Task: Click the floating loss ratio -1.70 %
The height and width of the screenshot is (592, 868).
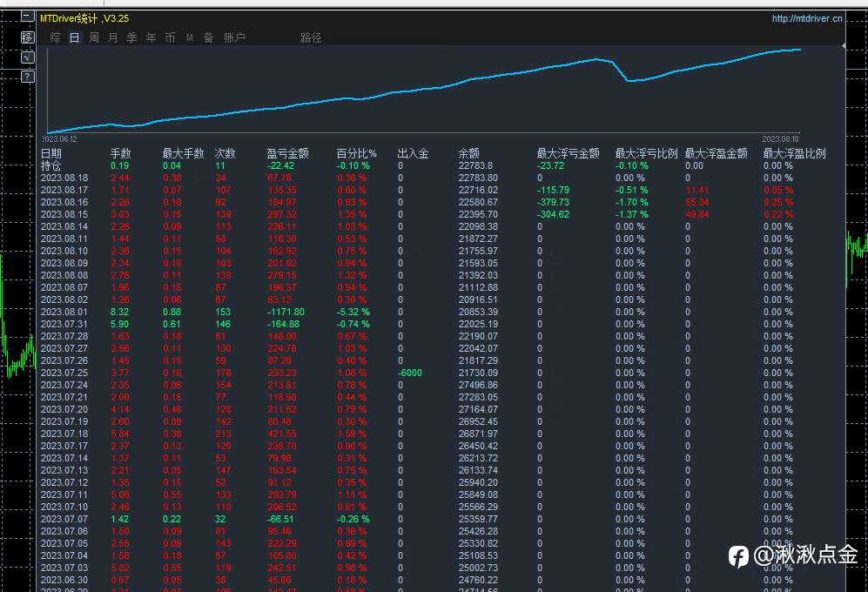Action: coord(631,202)
